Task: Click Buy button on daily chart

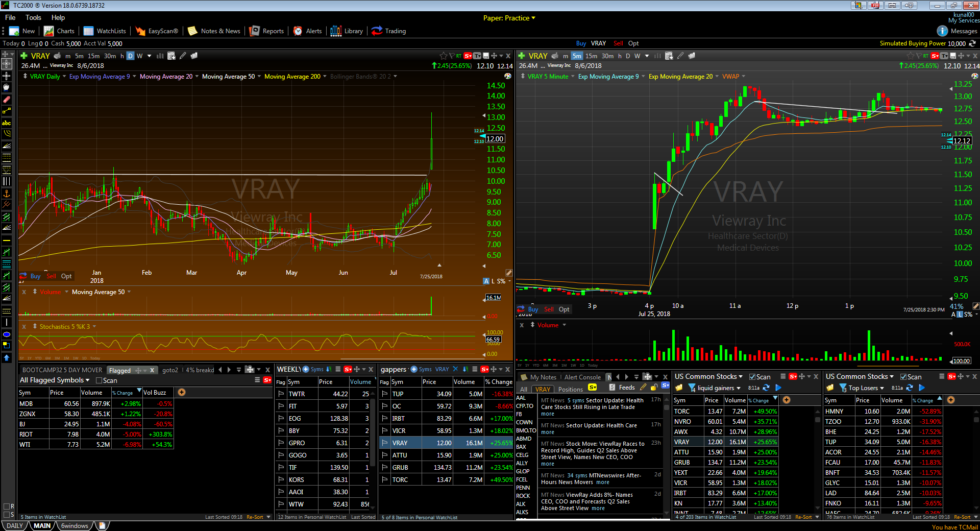Action: 35,276
